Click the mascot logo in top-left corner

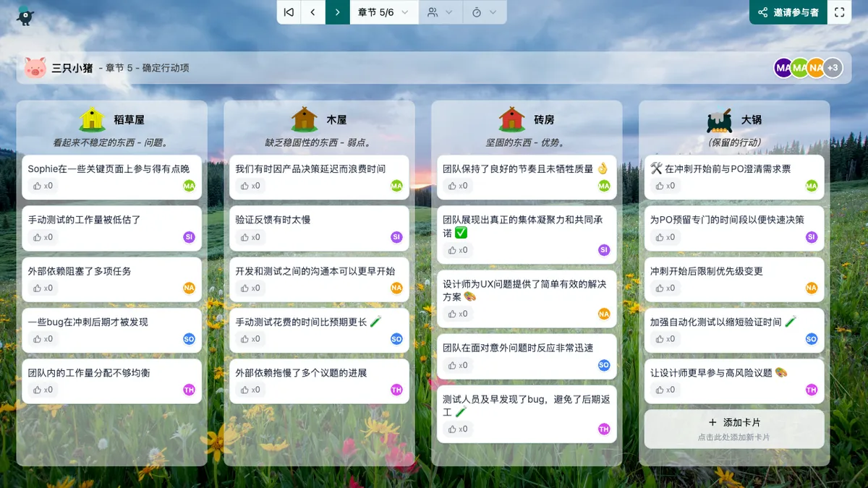[25, 14]
